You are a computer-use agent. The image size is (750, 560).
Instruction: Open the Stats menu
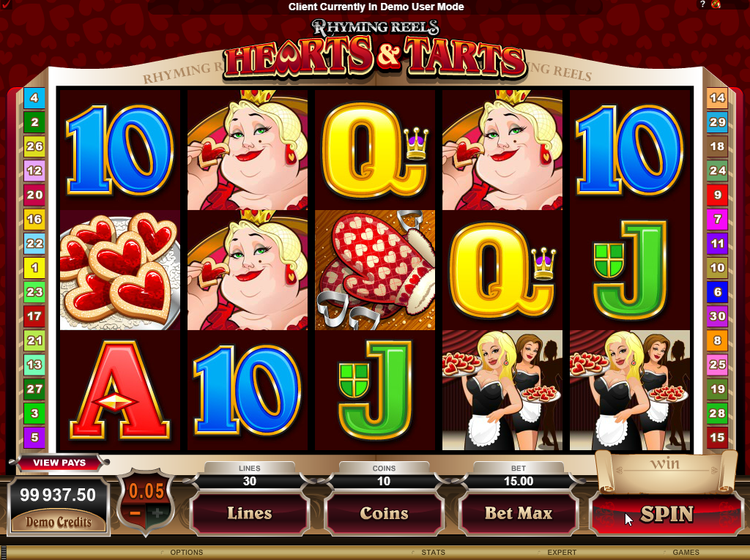pyautogui.click(x=433, y=553)
